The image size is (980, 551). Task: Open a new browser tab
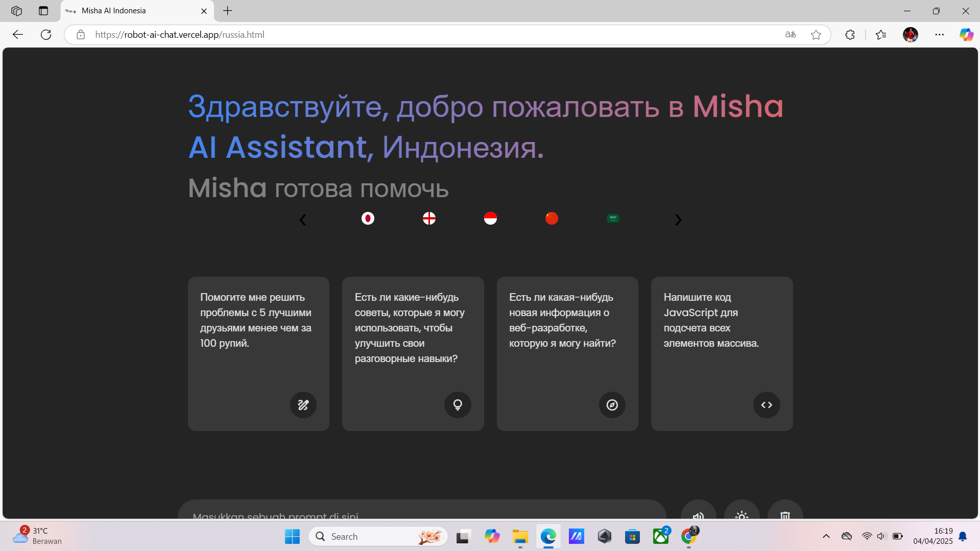(228, 11)
